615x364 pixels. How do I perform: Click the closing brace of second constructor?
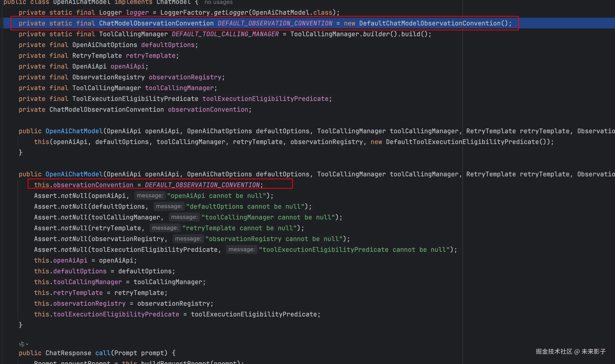coord(21,325)
